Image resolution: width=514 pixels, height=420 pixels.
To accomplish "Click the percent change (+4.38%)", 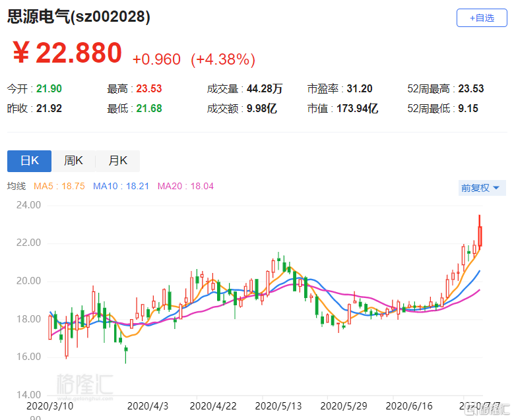I will click(x=223, y=59).
